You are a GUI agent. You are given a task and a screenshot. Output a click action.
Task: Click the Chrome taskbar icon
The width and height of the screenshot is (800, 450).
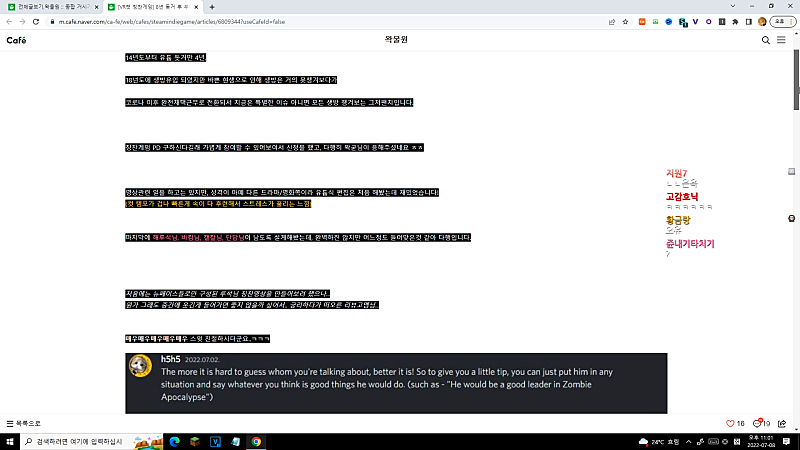click(x=256, y=442)
